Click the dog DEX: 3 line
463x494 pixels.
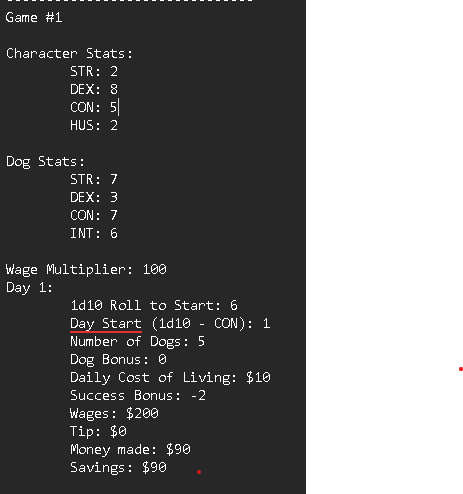click(94, 197)
